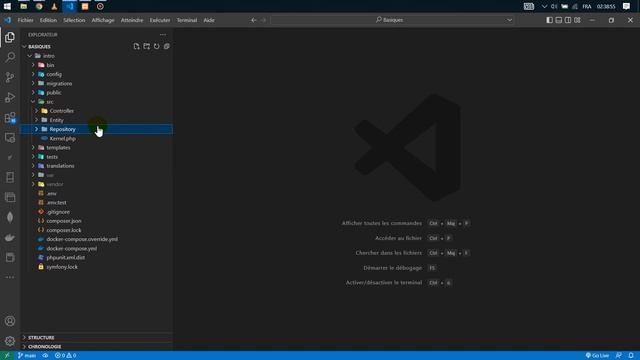Open the Manage gear icon

tap(10, 341)
